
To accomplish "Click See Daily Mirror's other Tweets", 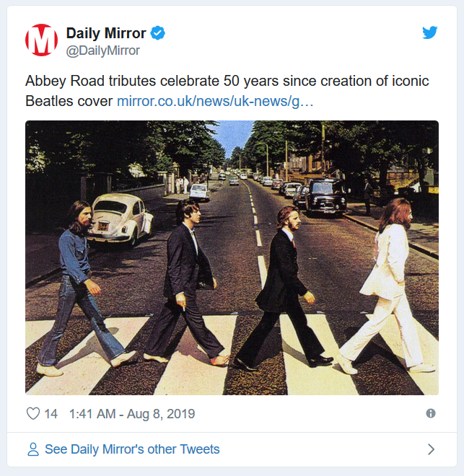I will click(x=132, y=449).
